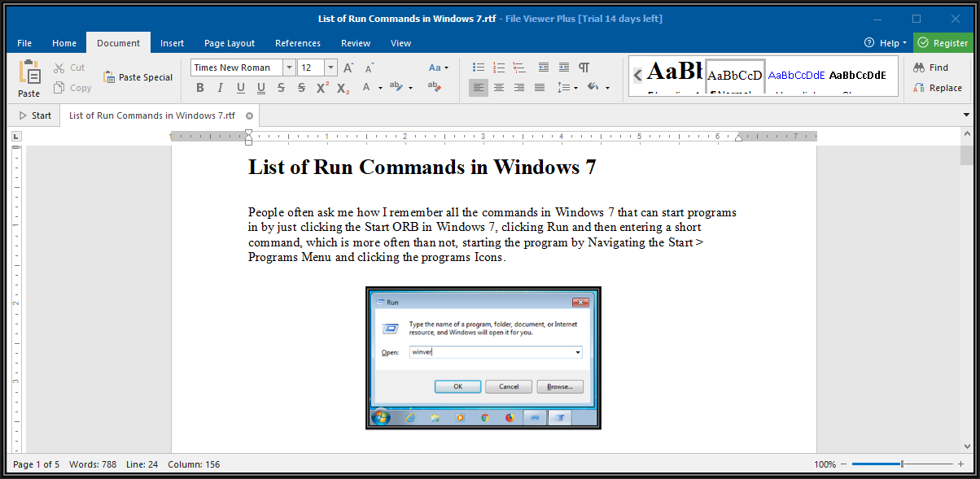Switch to the Page Layout tab
The width and height of the screenshot is (980, 479).
(230, 43)
